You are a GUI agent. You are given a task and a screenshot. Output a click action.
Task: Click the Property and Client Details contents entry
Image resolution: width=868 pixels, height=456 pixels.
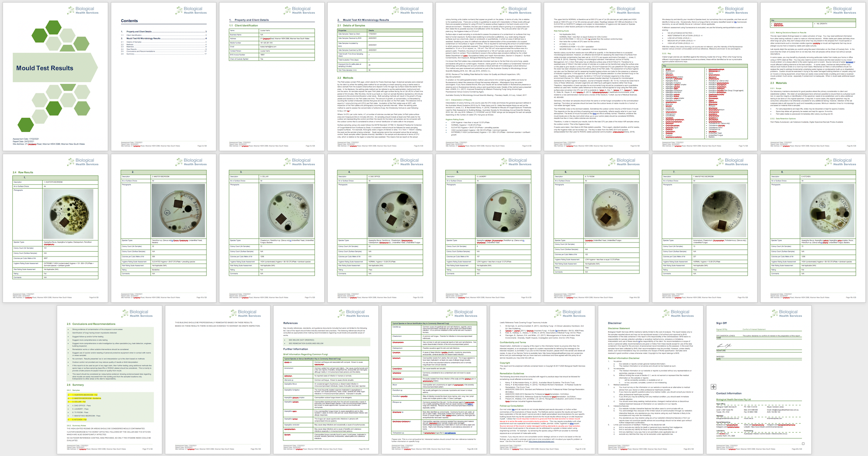(139, 32)
